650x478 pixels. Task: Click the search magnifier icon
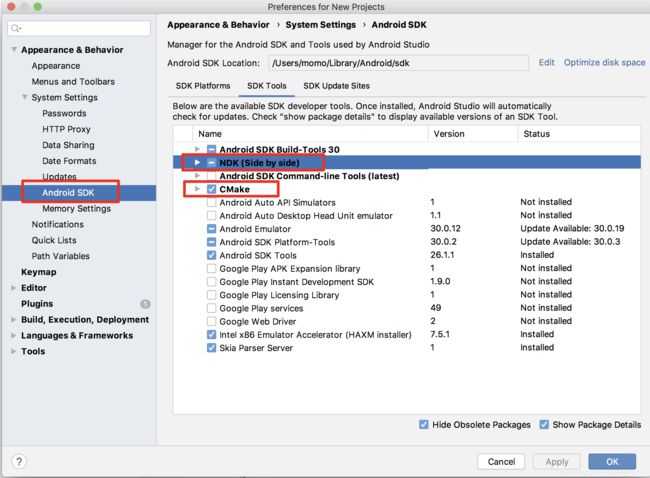pos(16,28)
